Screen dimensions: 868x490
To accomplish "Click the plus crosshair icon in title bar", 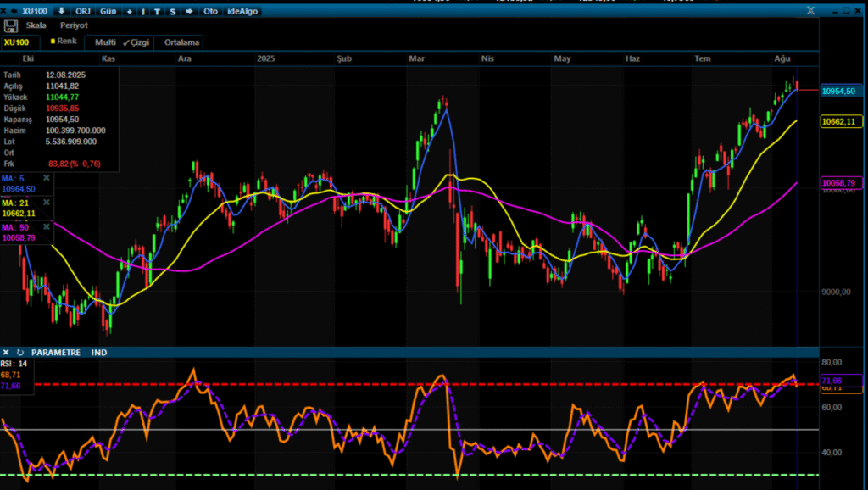I will pos(129,11).
